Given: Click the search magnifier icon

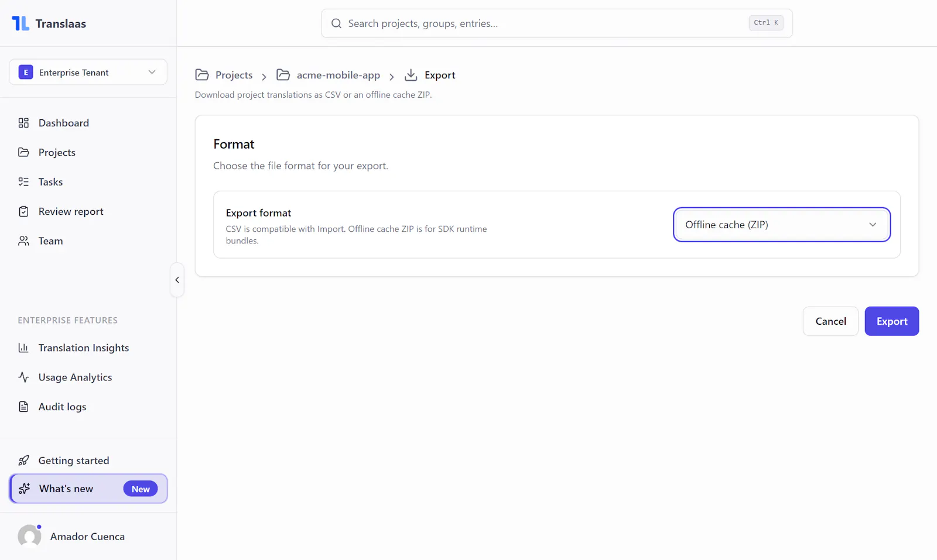Looking at the screenshot, I should pos(336,23).
